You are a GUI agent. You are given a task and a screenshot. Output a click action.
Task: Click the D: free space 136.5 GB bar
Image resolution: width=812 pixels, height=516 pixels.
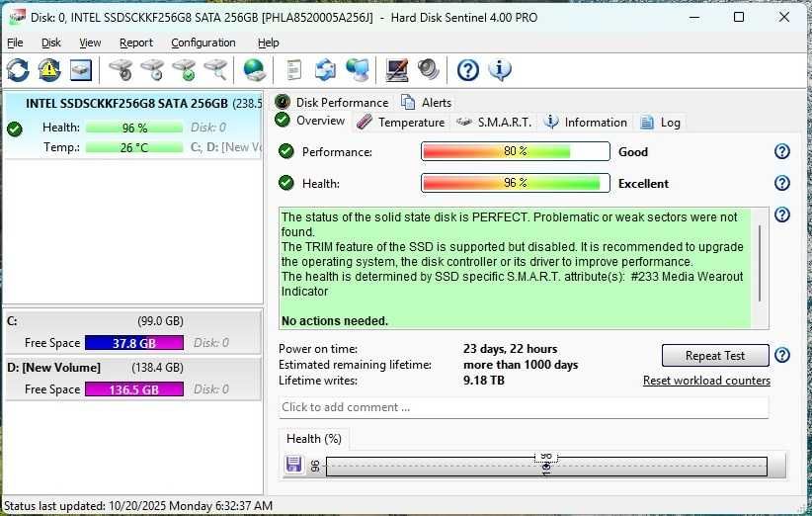pyautogui.click(x=134, y=389)
